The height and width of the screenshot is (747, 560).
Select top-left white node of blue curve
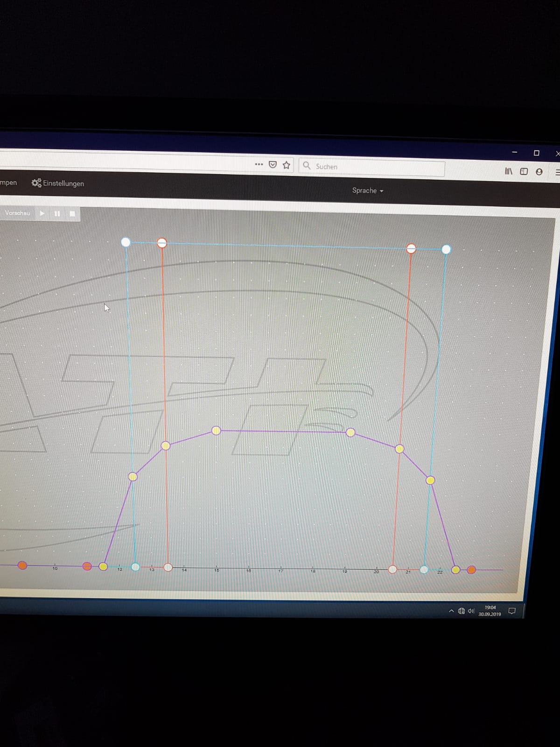[x=126, y=242]
